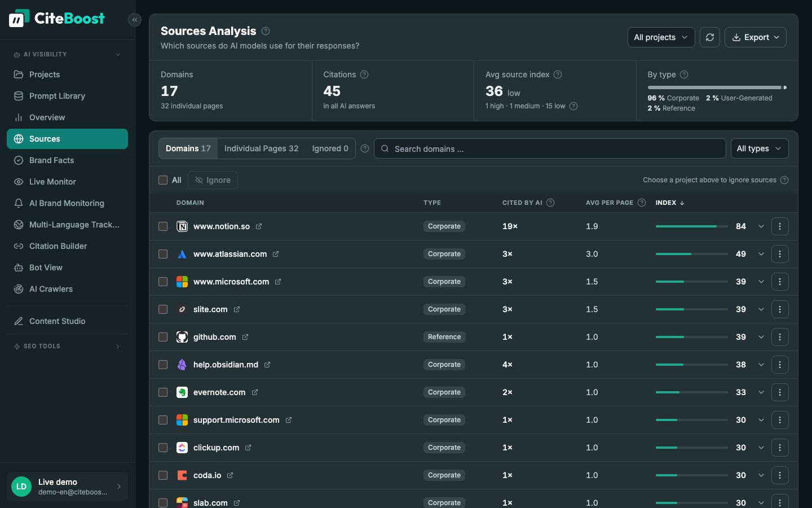Image resolution: width=812 pixels, height=508 pixels.
Task: Open the three-dot menu for www.atlassian.com
Action: (780, 254)
